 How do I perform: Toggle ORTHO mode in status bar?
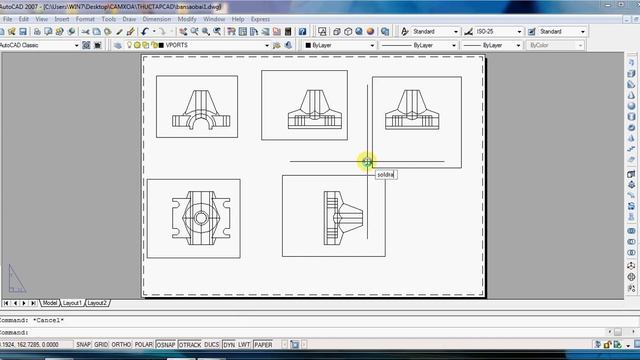121,345
